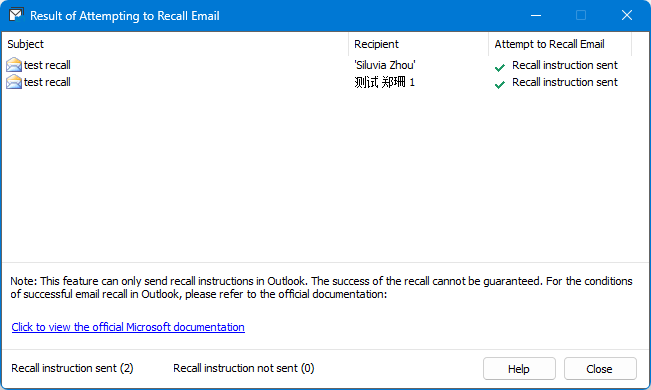The width and height of the screenshot is (651, 390).
Task: Click the Close button
Action: pos(600,369)
